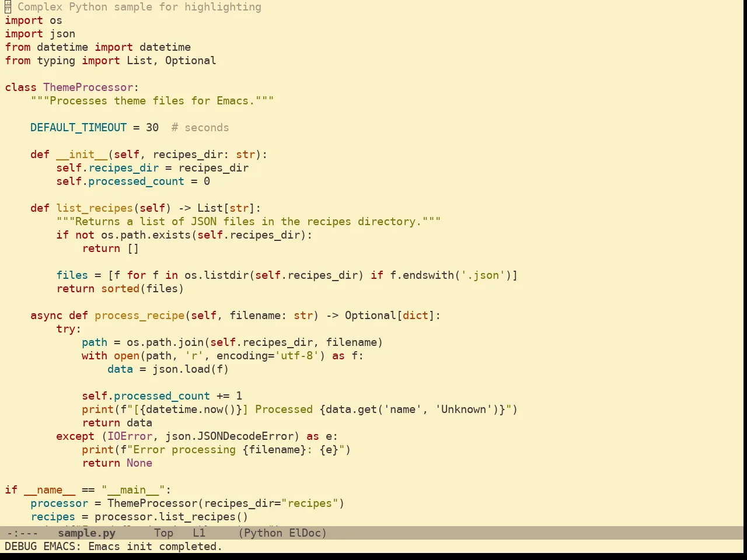The image size is (747, 560).
Task: Click 'processor.list_recipes()' call
Action: click(172, 517)
